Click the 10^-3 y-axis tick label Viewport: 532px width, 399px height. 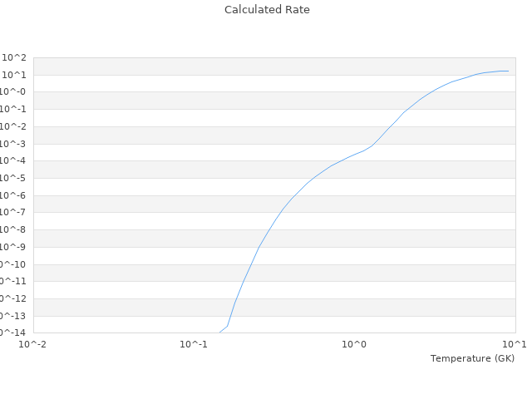pos(13,144)
